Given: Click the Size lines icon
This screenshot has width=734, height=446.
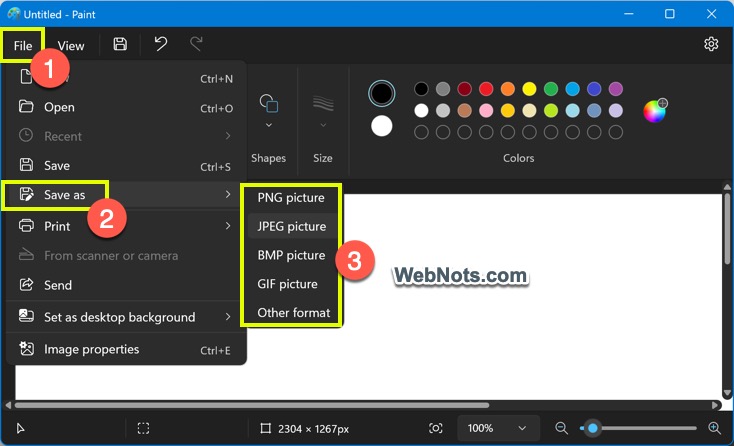Looking at the screenshot, I should point(323,103).
